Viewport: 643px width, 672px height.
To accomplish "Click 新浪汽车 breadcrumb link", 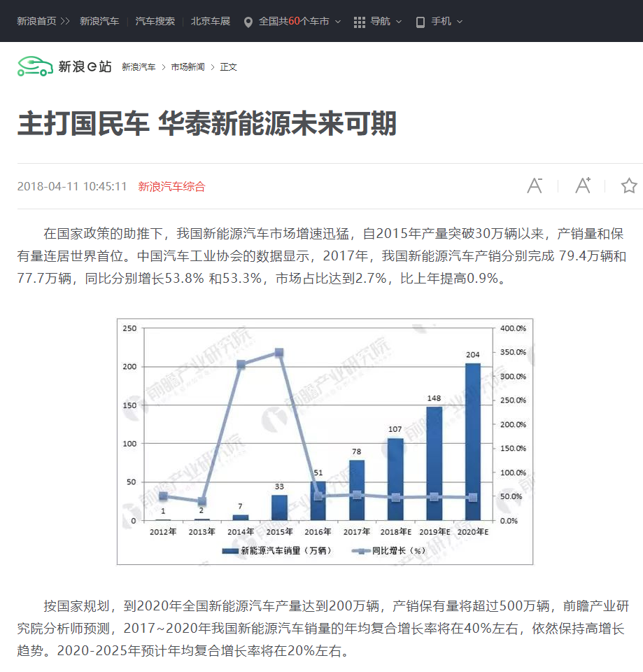I will [139, 67].
